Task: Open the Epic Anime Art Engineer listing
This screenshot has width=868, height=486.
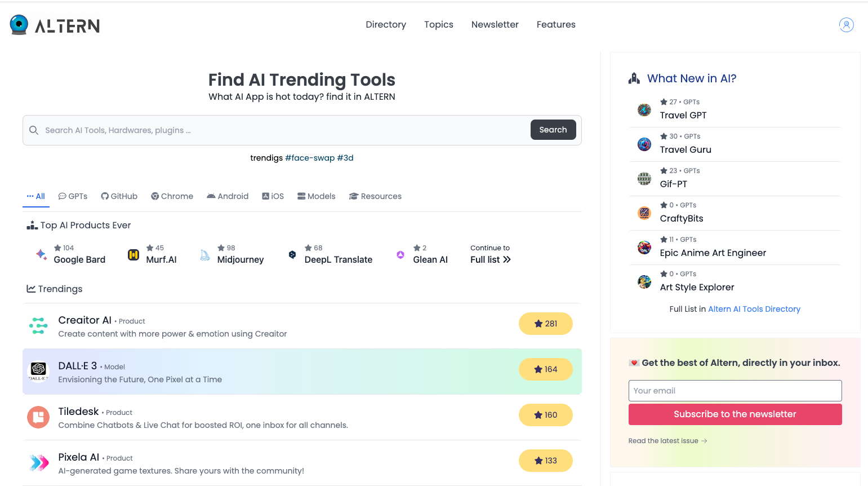Action: click(713, 253)
